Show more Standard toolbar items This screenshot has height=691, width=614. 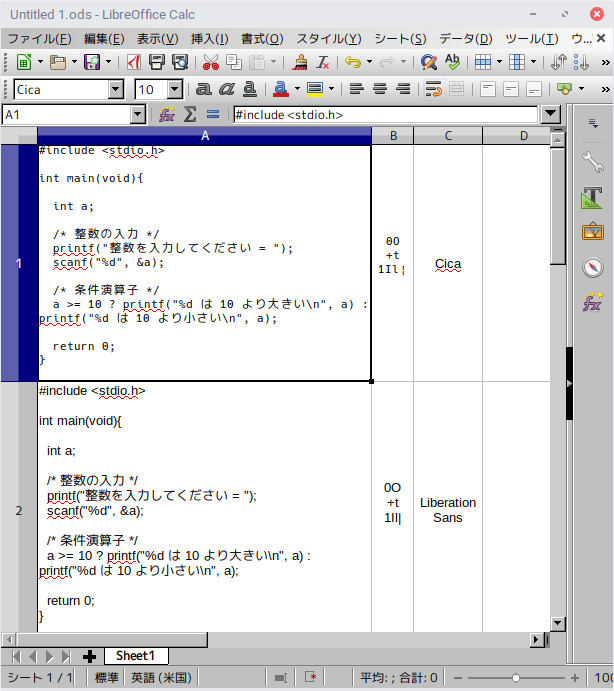click(606, 63)
